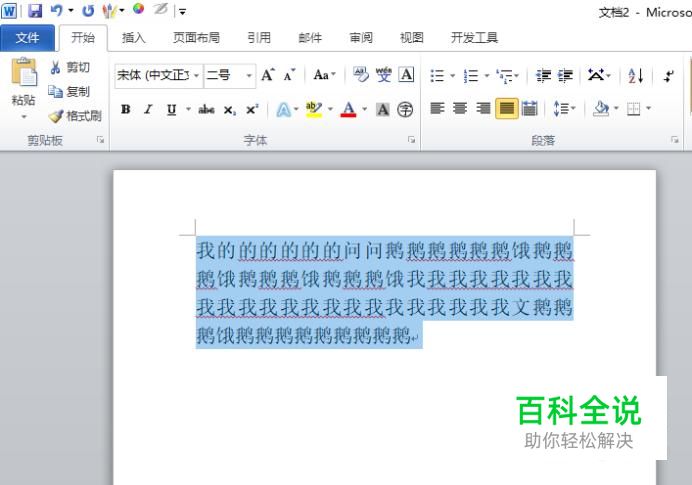Image resolution: width=692 pixels, height=485 pixels.
Task: Click 复制 Copy
Action: [69, 92]
